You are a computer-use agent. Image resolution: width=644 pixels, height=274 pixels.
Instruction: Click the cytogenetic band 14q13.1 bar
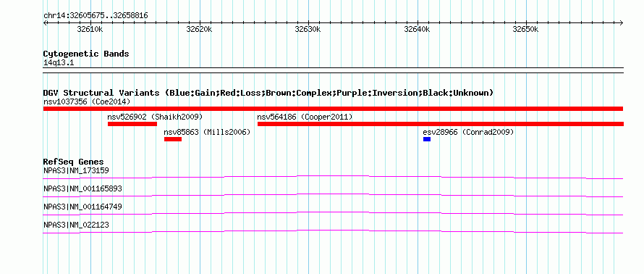pos(333,70)
